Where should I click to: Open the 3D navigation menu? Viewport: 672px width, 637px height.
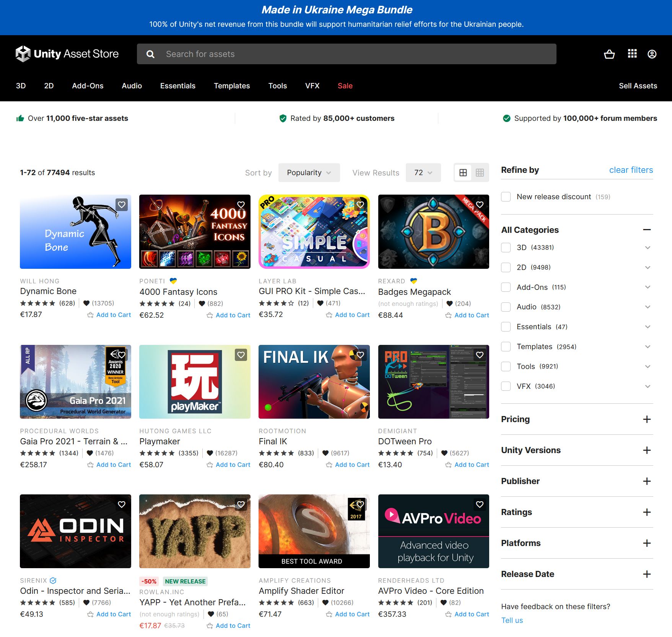coord(21,86)
